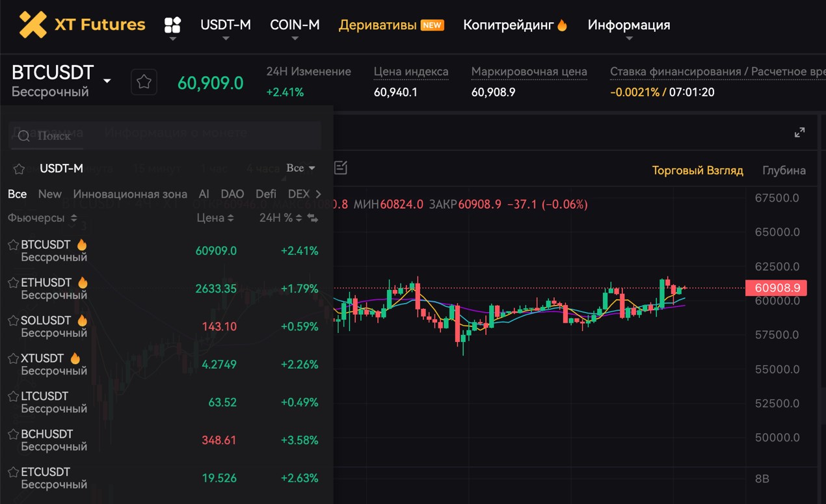Click the Цена индекса label
The height and width of the screenshot is (504, 826).
[x=411, y=72]
